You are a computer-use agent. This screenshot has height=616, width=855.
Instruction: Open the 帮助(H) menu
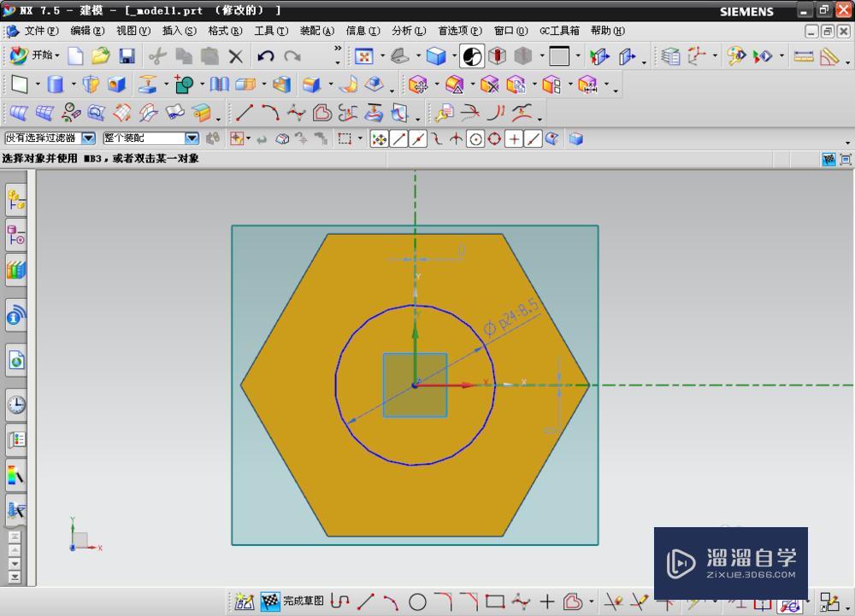(x=607, y=31)
